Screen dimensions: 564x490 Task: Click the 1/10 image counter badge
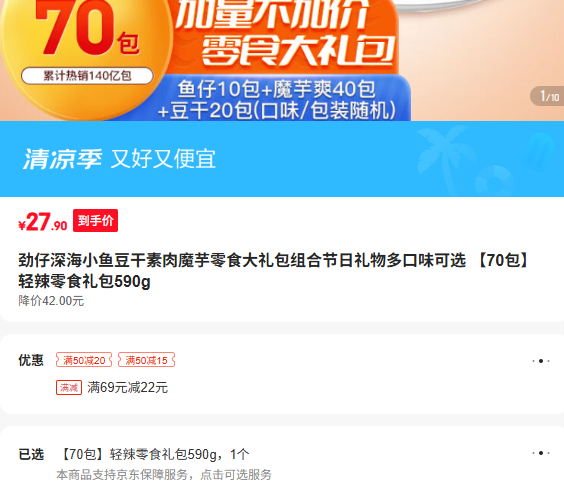[x=548, y=96]
